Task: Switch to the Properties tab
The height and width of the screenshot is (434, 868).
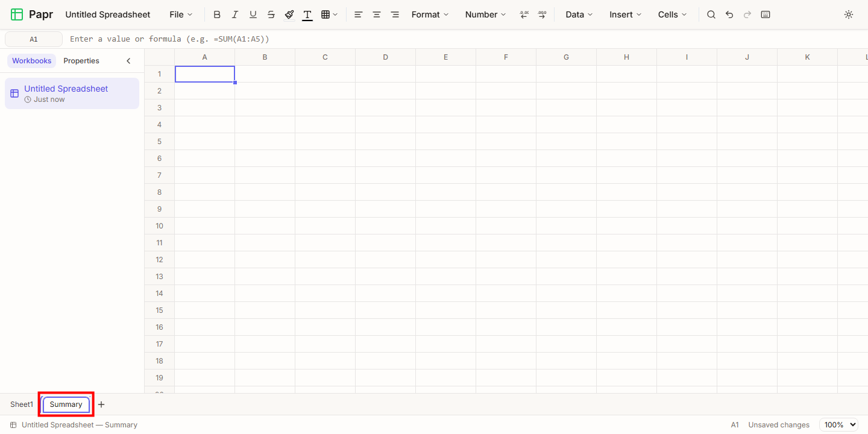Action: (x=81, y=61)
